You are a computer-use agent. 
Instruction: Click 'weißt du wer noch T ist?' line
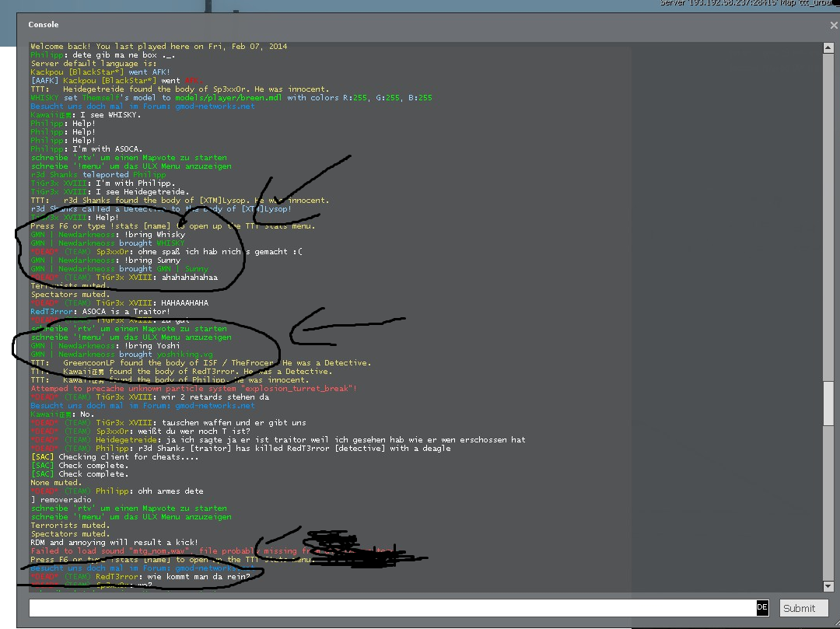pos(140,432)
